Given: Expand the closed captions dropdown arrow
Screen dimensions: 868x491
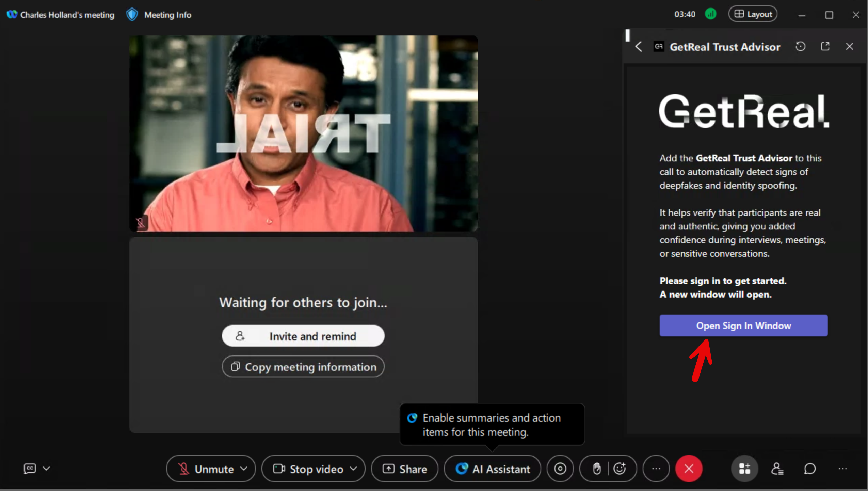Looking at the screenshot, I should 46,469.
